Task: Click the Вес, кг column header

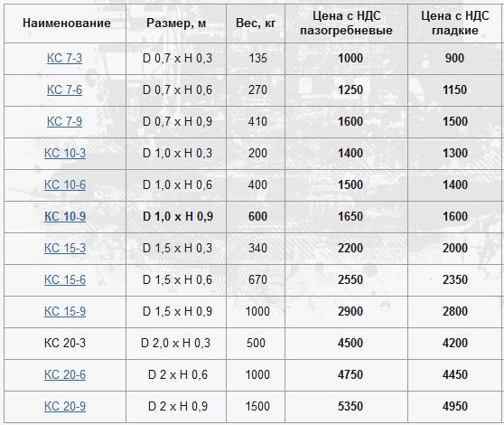Action: [256, 24]
